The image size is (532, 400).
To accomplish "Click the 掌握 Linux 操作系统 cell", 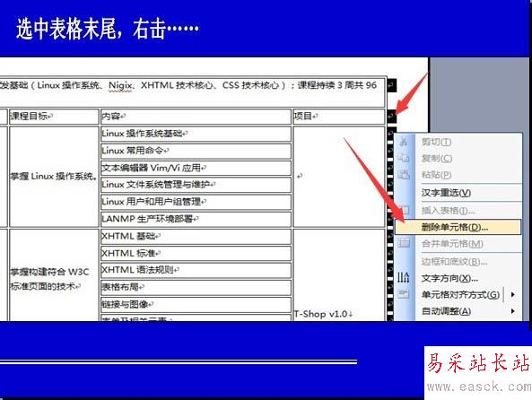I will point(54,177).
